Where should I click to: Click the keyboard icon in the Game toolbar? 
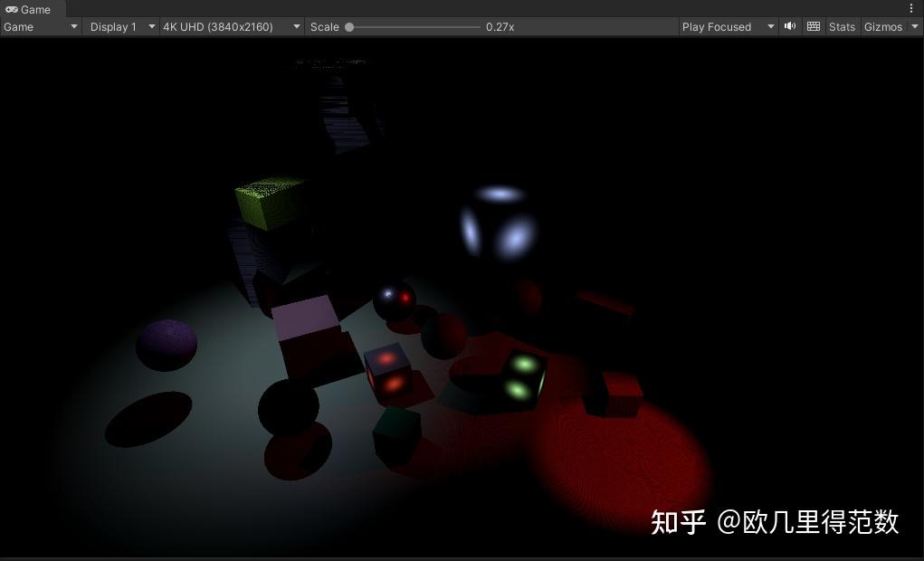(x=813, y=26)
